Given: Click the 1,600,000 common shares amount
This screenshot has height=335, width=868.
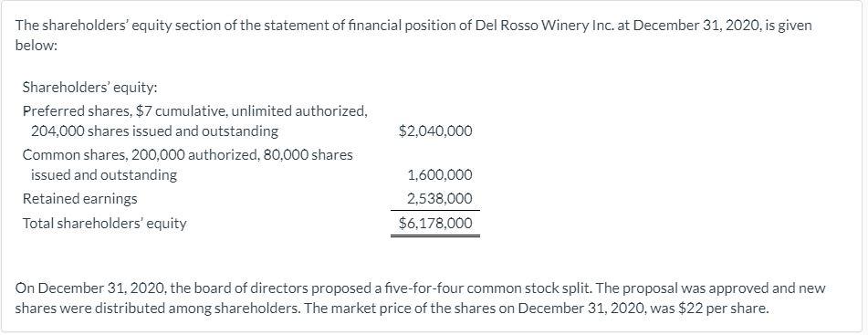Looking at the screenshot, I should (440, 175).
